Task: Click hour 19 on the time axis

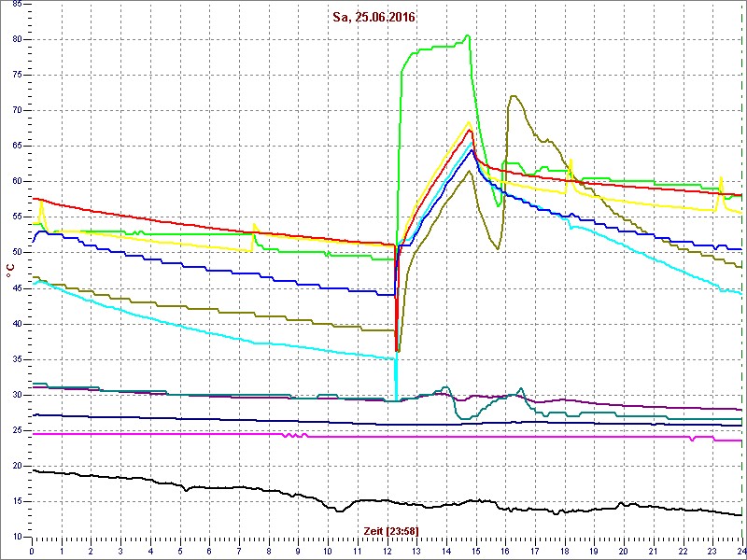Action: (x=594, y=551)
